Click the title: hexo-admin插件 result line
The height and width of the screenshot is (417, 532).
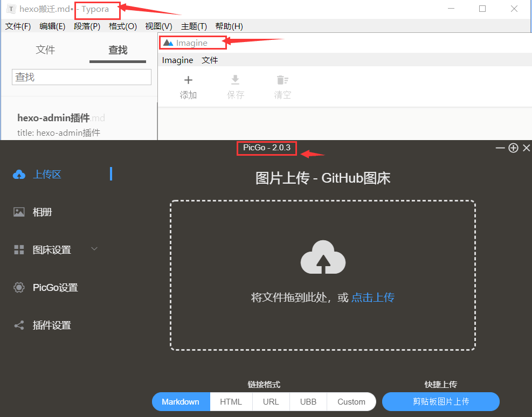point(59,133)
